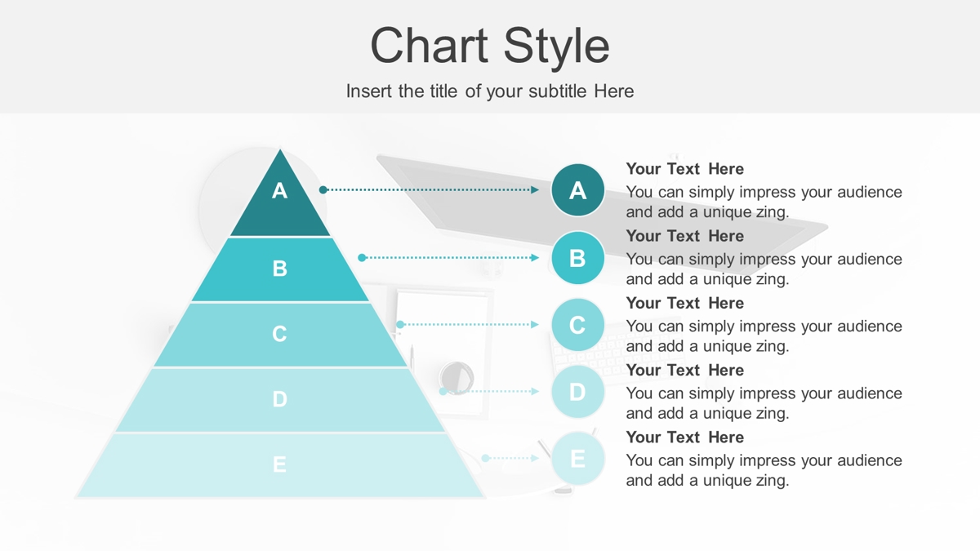Click the Chart Style title
This screenshot has height=551, width=980.
(490, 46)
